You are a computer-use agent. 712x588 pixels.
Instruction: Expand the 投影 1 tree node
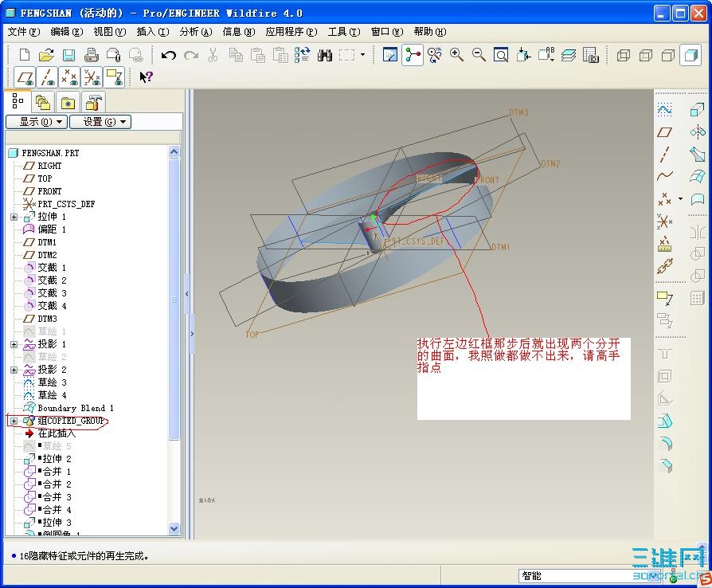point(14,344)
